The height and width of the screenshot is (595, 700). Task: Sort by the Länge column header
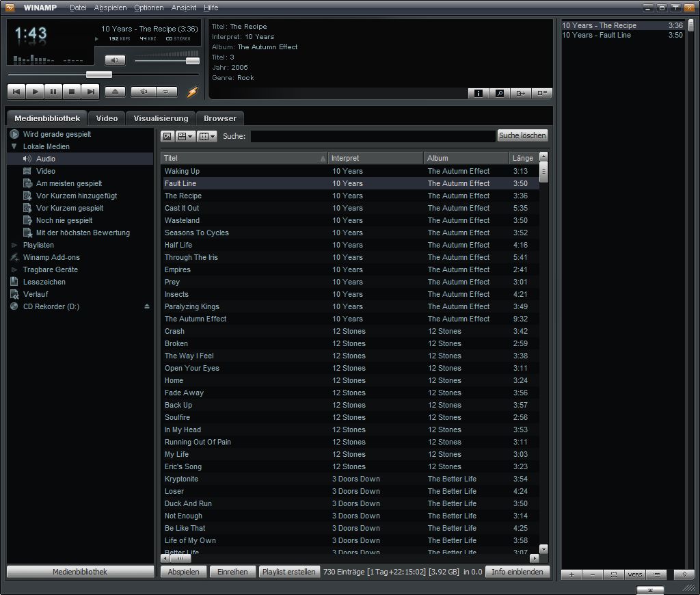pos(524,158)
